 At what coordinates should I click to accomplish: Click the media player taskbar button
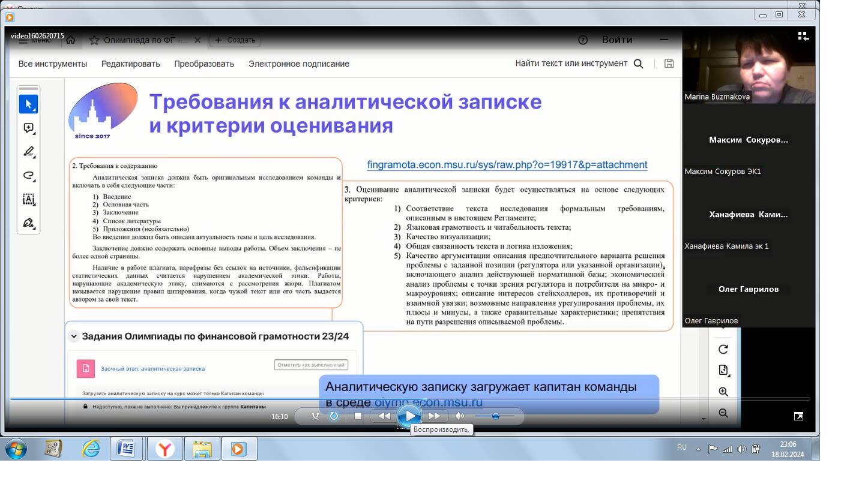(239, 449)
